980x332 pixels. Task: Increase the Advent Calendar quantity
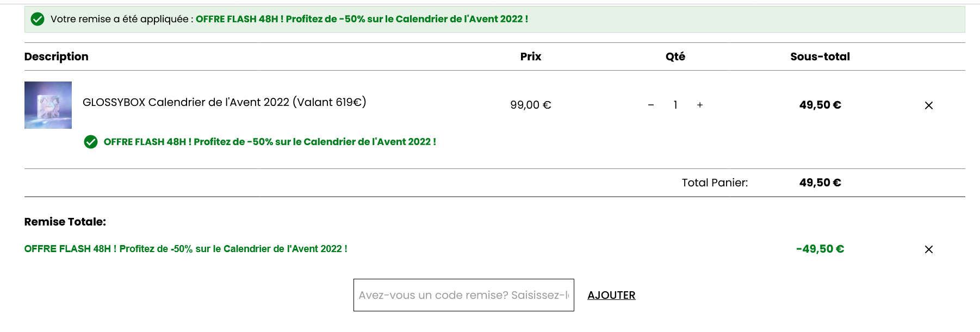[699, 105]
